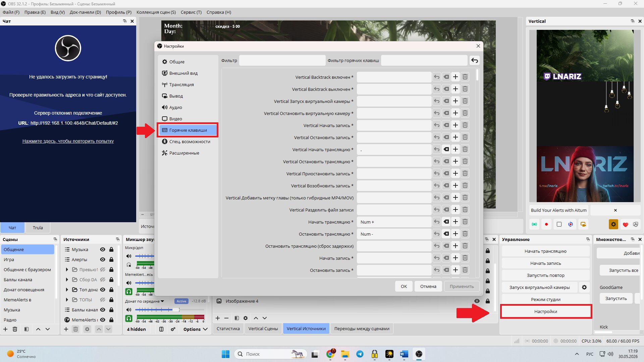This screenshot has width=644, height=362.
Task: Delete hotkey binding for Vertical Начать запись
Action: 465,125
